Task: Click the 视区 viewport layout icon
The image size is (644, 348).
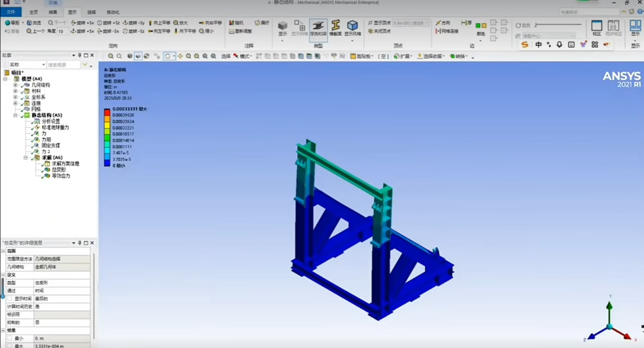Action: tap(597, 28)
